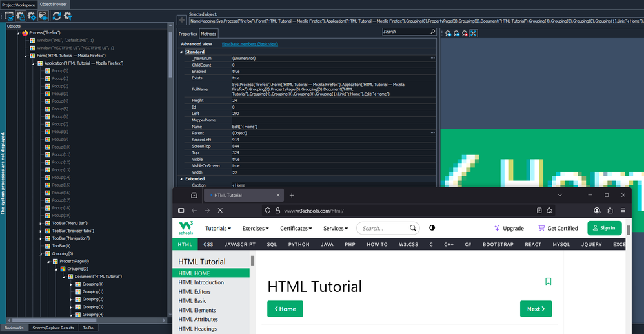
Task: Expand the ToolBar("Menu Bar") tree node
Action: pos(41,223)
